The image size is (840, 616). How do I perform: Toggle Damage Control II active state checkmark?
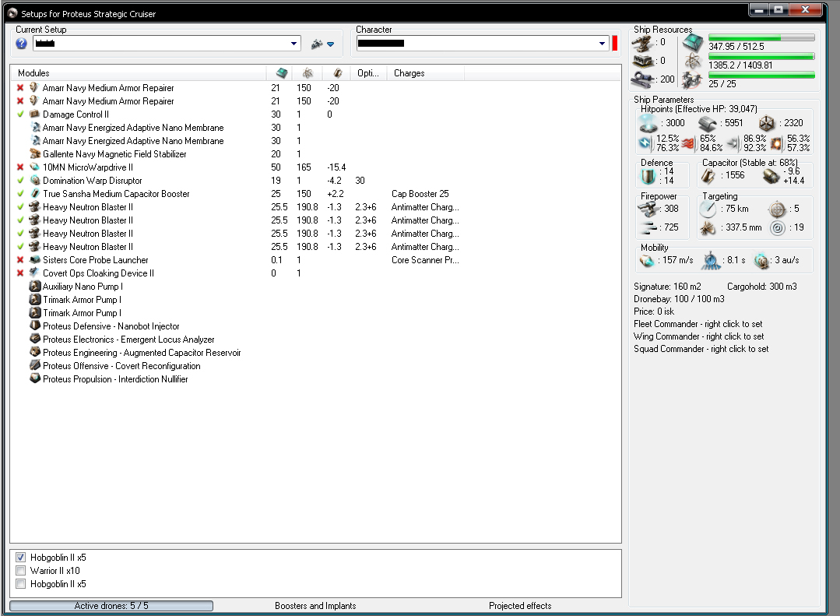[x=20, y=114]
